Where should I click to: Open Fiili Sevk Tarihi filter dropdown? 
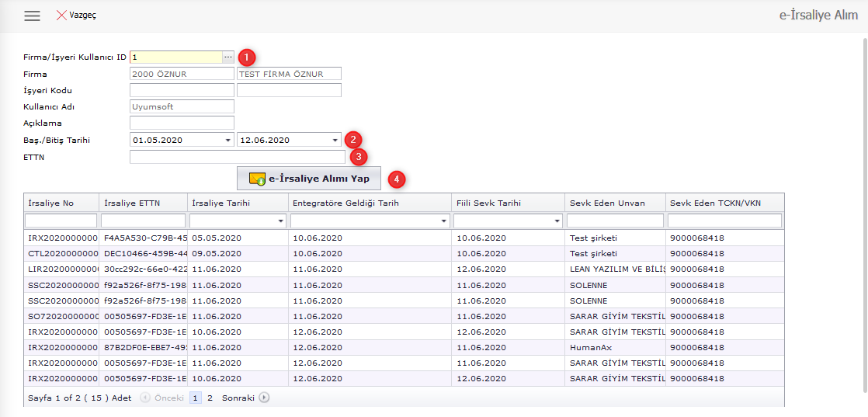[x=557, y=221]
